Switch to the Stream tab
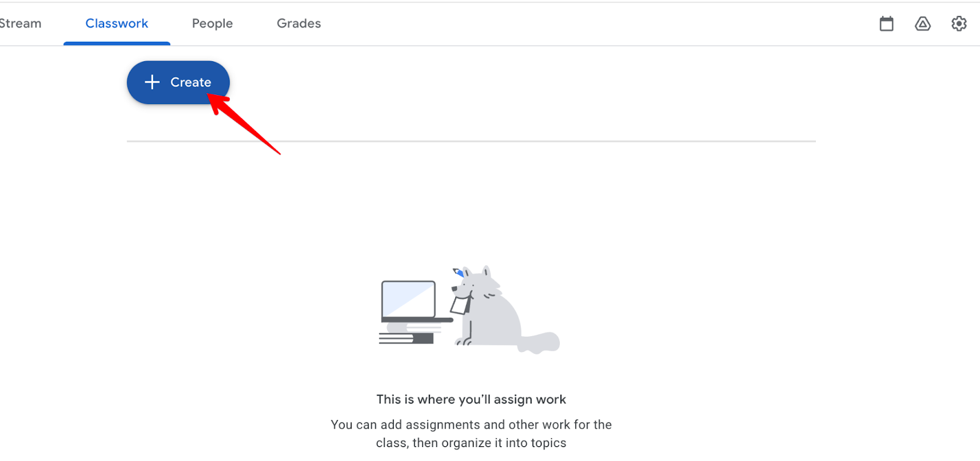This screenshot has height=461, width=980. point(20,23)
